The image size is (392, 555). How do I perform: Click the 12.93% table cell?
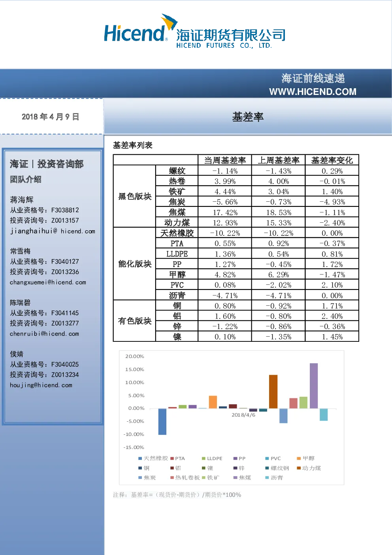[225, 223]
